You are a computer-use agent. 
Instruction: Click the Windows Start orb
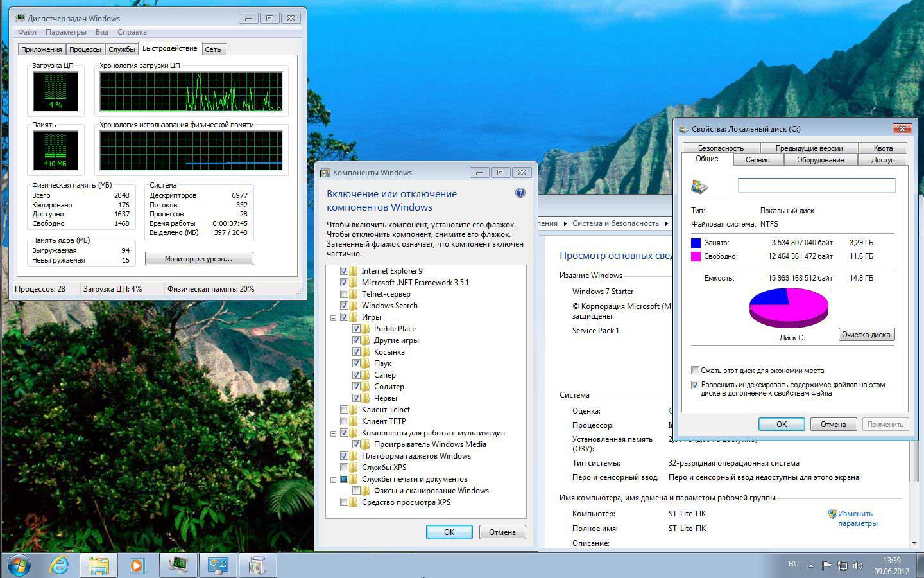(x=19, y=565)
